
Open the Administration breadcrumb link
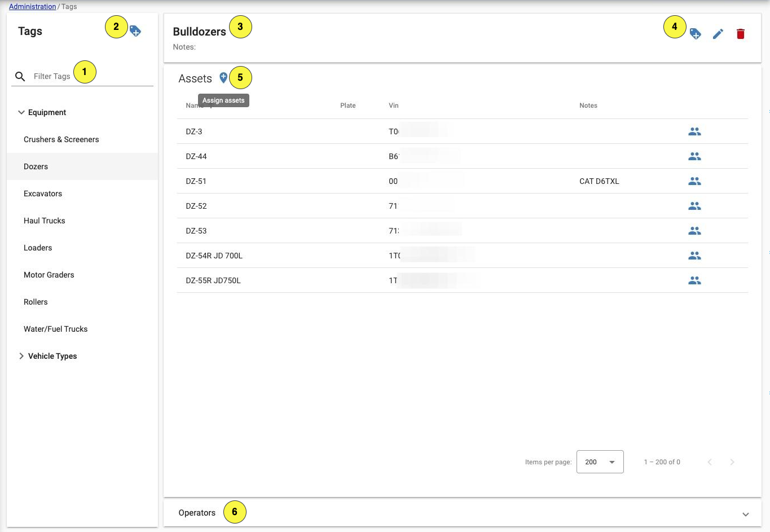(x=33, y=7)
